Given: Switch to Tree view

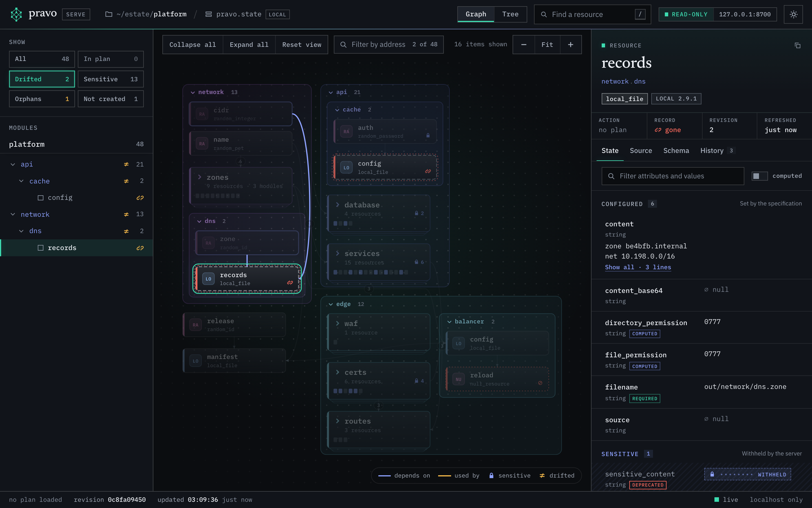Looking at the screenshot, I should (510, 14).
